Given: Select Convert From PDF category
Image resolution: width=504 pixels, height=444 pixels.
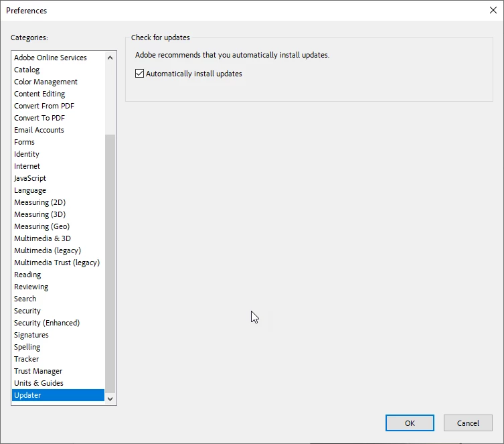Looking at the screenshot, I should coord(58,106).
